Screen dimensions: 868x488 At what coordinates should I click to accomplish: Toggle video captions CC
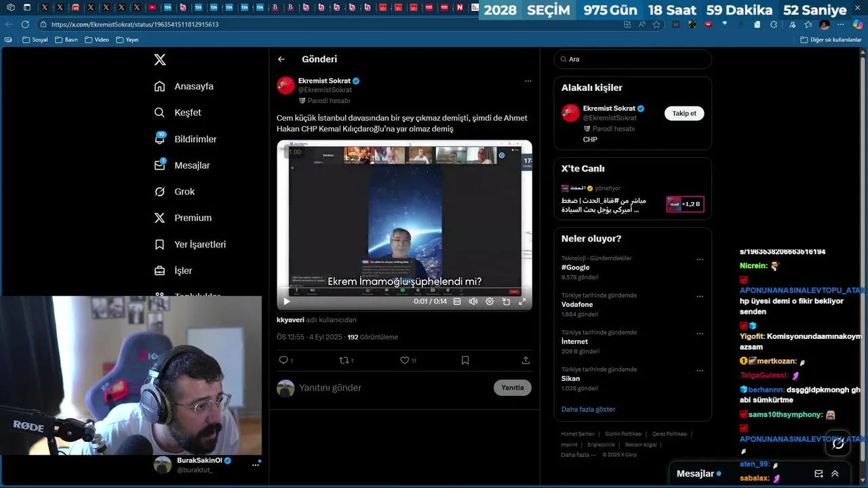click(x=457, y=302)
